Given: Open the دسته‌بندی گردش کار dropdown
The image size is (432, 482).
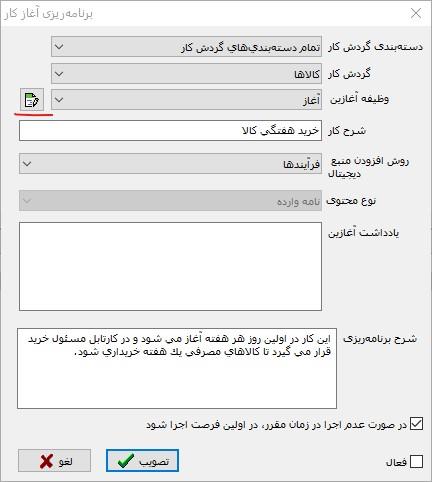Looking at the screenshot, I should click(186, 46).
